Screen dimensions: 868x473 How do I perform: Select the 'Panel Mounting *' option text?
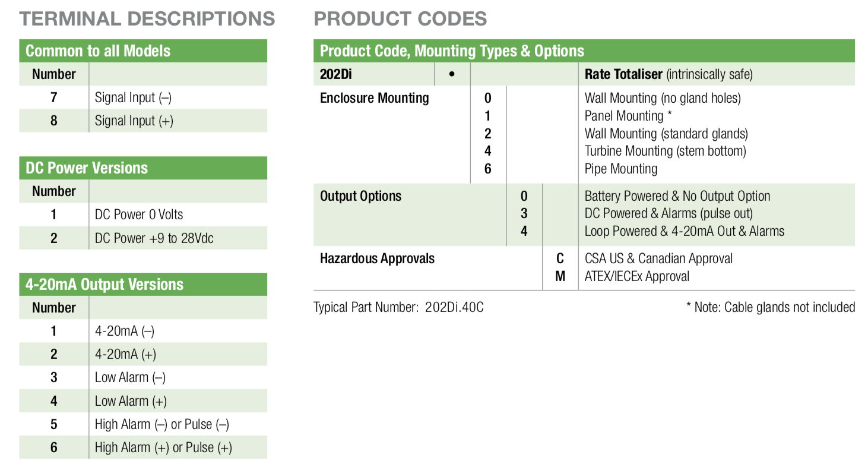click(x=628, y=115)
